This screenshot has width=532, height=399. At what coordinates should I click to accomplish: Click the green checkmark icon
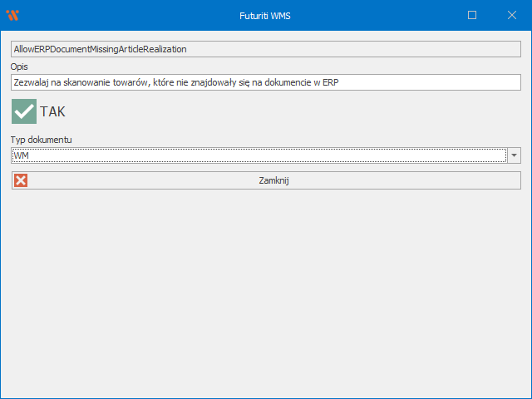click(x=24, y=111)
